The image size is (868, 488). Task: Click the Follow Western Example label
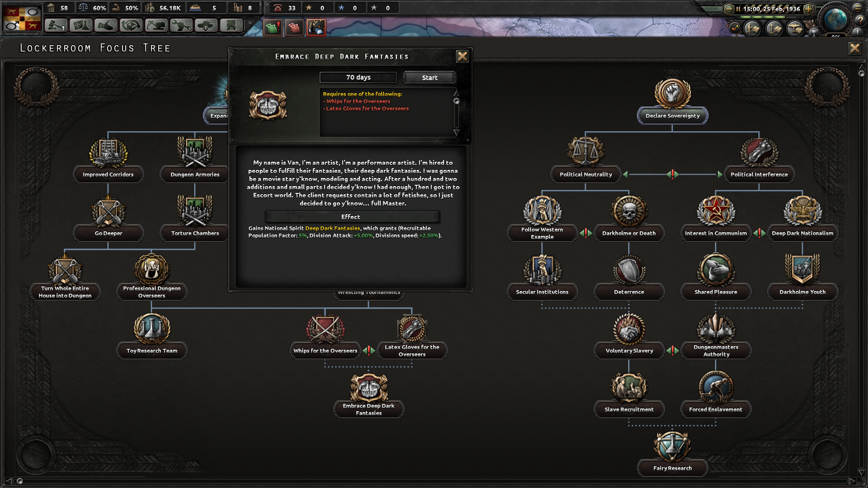tap(542, 233)
